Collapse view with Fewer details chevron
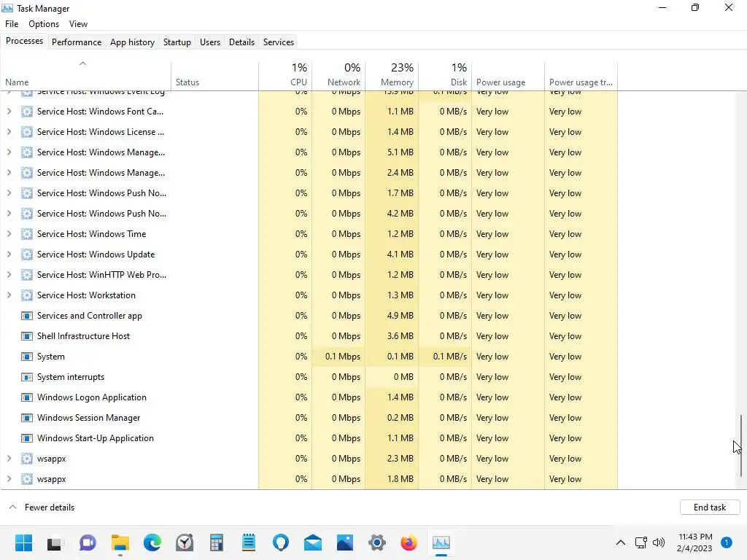Image resolution: width=747 pixels, height=560 pixels. tap(13, 507)
